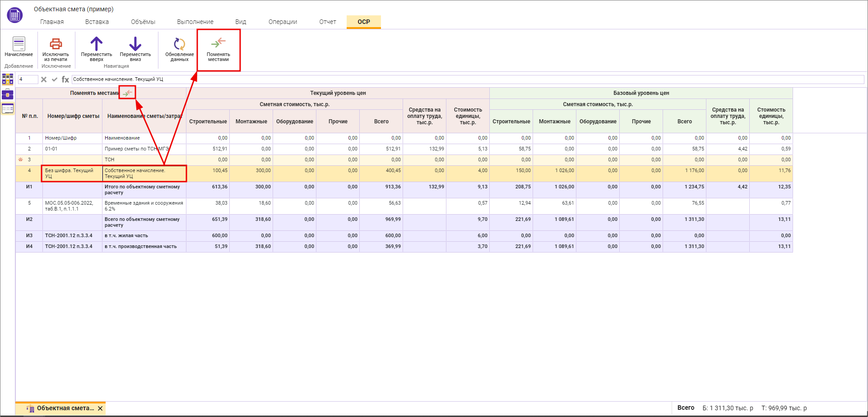This screenshot has width=868, height=417.
Task: Click the Начисление accrual icon
Action: click(19, 44)
